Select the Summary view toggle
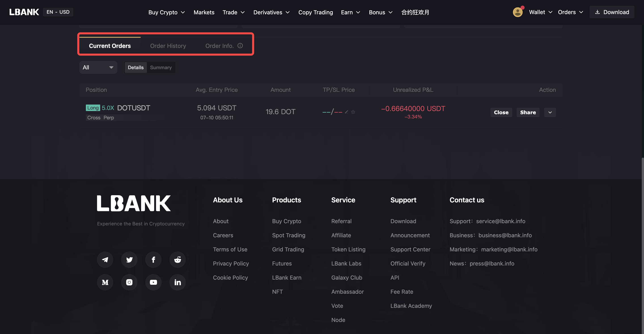The image size is (644, 334). point(161,67)
